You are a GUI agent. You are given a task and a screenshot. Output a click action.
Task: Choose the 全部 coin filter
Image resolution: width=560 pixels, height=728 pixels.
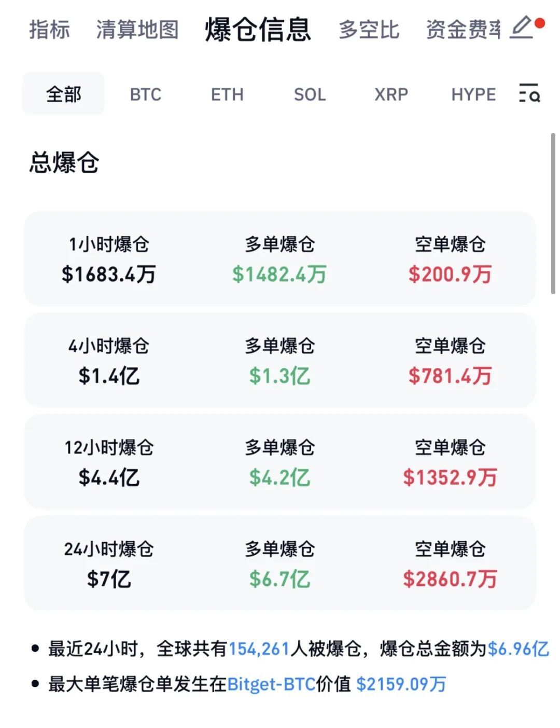[63, 94]
